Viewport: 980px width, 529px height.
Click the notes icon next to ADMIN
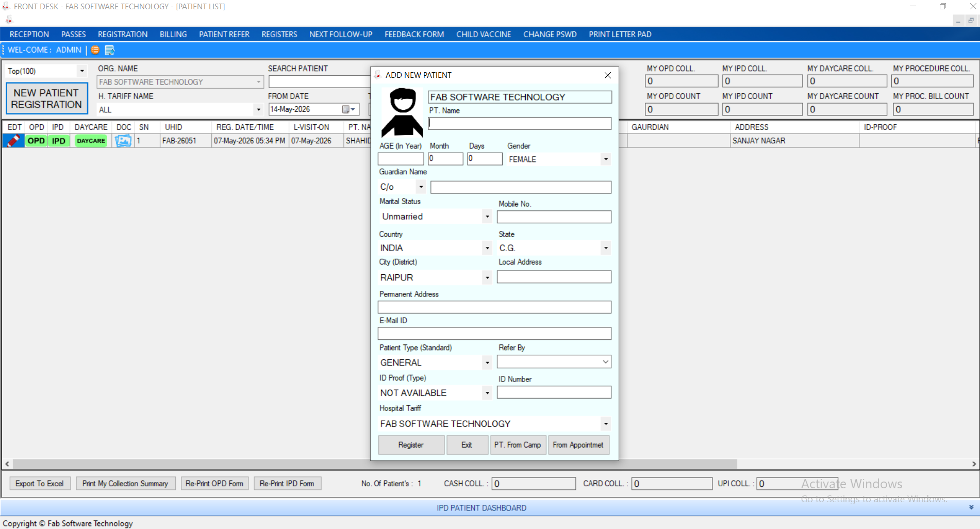[x=109, y=50]
